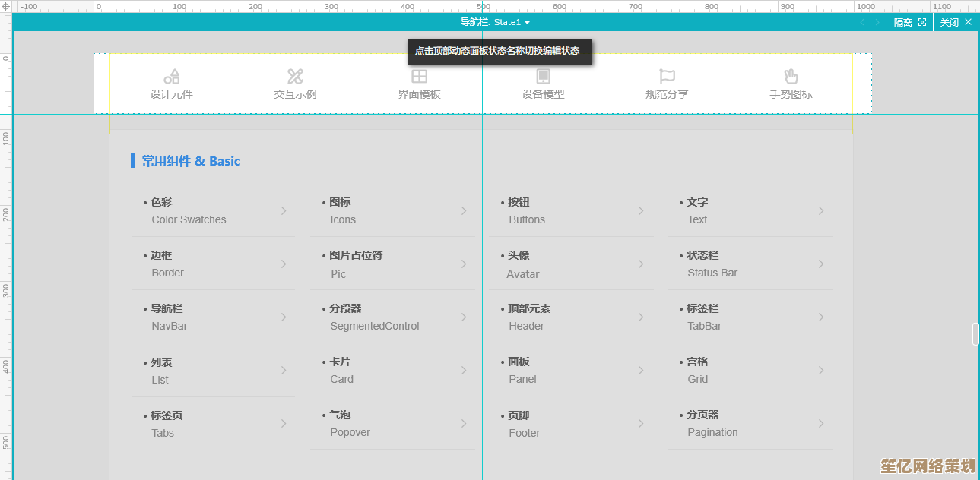Click the ruler origin crosshair icon
Image resolution: width=980 pixels, height=480 pixels.
tap(6, 6)
